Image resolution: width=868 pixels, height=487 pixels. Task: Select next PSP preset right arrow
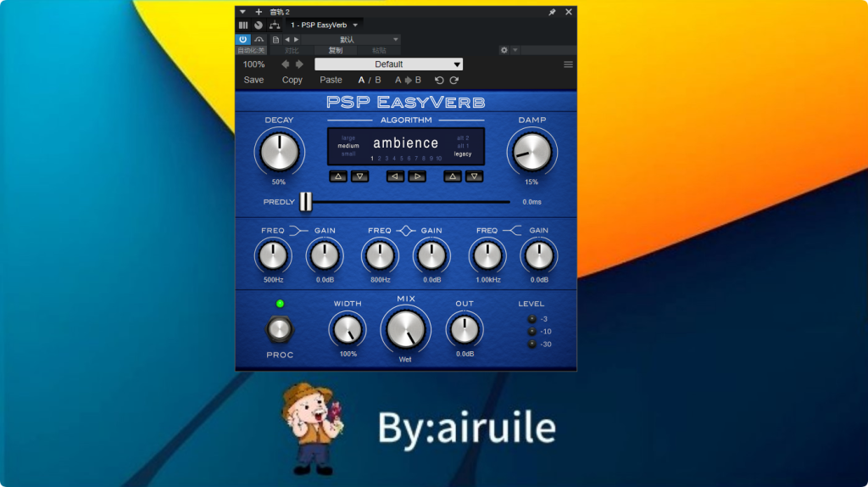299,64
